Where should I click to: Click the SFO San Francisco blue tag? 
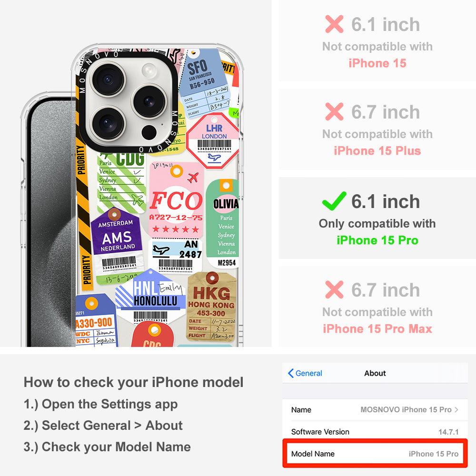point(205,83)
